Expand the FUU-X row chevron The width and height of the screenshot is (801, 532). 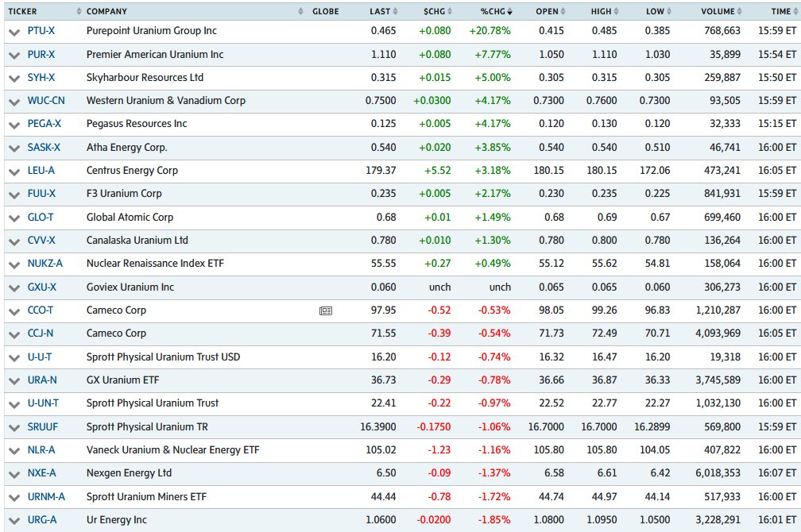click(14, 195)
